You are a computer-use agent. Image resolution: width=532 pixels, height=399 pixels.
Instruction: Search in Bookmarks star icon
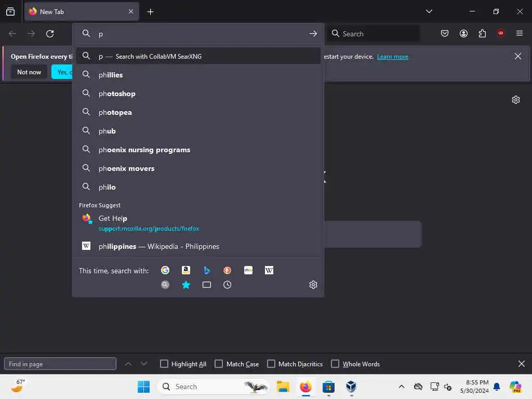coord(186,285)
